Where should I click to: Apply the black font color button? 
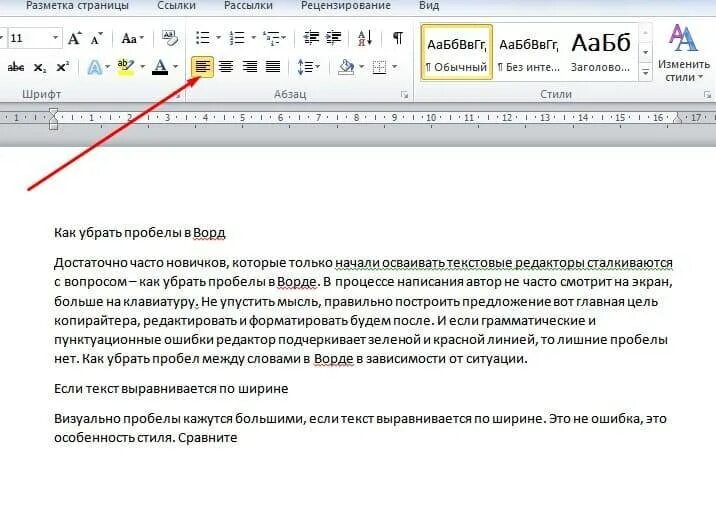point(160,67)
